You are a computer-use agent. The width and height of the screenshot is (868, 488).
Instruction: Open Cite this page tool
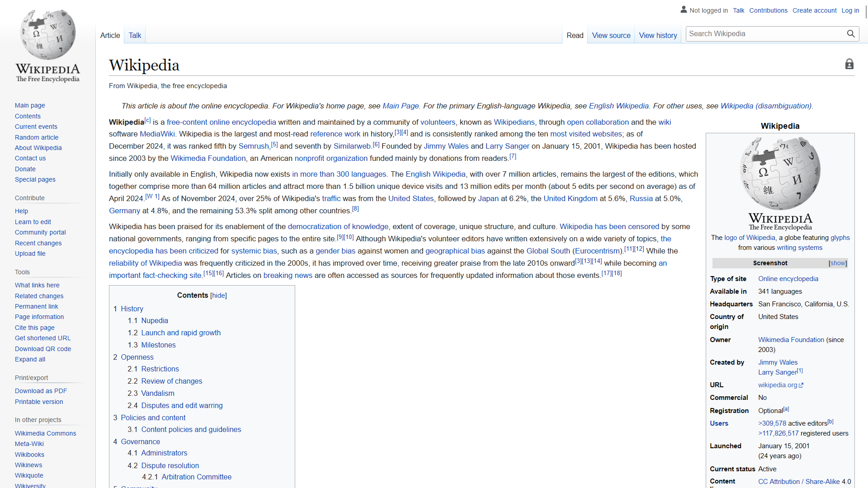(x=35, y=328)
